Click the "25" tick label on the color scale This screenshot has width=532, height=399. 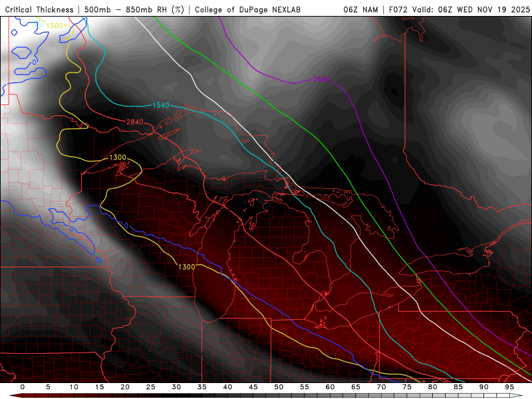(x=151, y=387)
